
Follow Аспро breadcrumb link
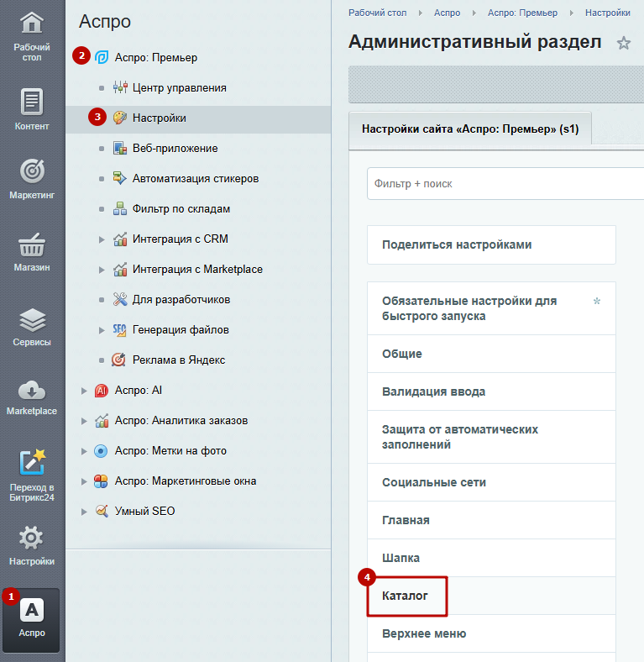(x=447, y=13)
